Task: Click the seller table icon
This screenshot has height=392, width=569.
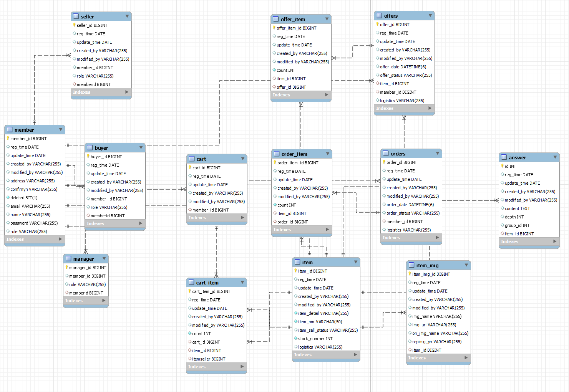Action: click(x=76, y=17)
